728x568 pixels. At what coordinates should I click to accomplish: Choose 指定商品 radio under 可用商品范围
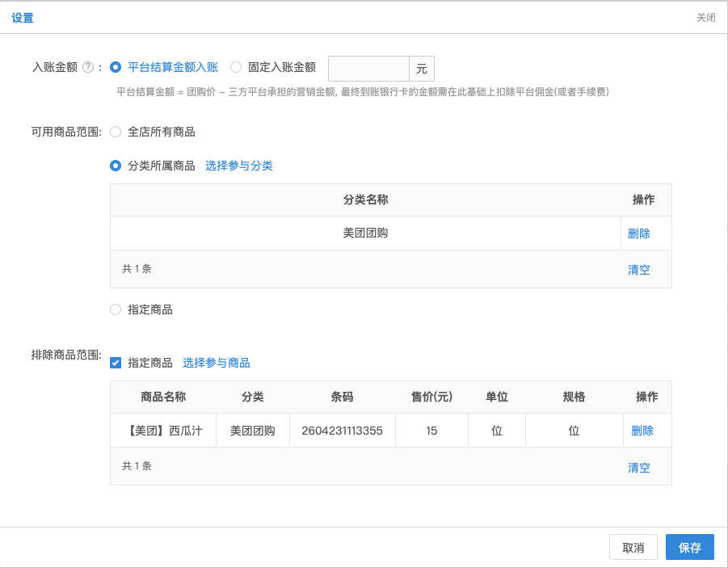[x=116, y=309]
